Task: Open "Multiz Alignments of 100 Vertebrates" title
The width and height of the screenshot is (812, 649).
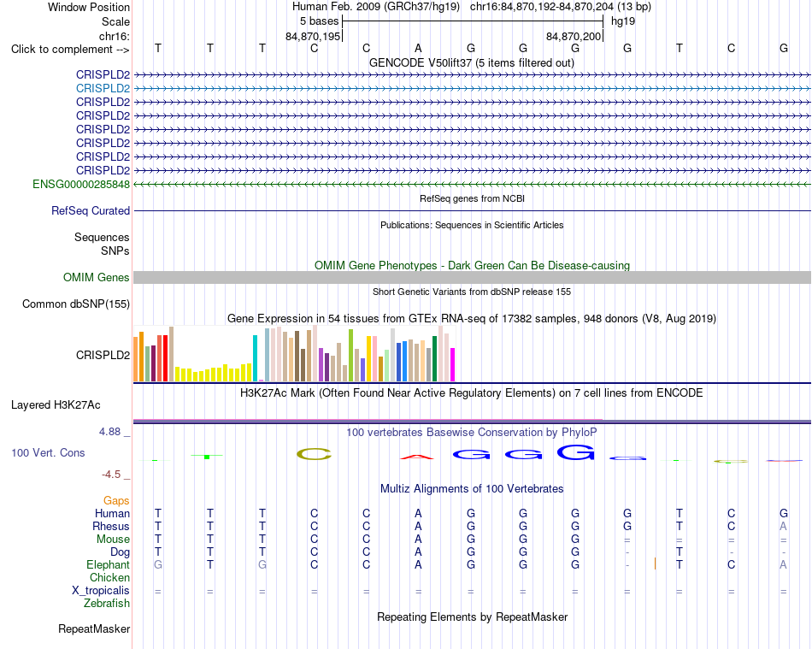Action: pos(472,488)
